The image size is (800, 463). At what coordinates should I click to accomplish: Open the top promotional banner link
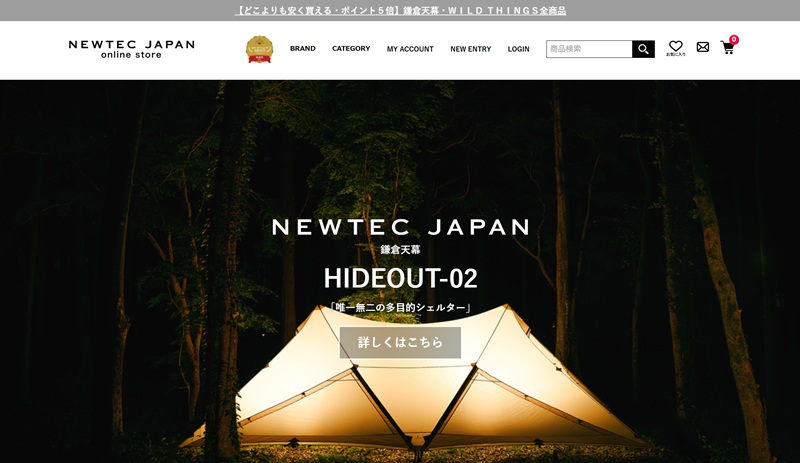401,11
